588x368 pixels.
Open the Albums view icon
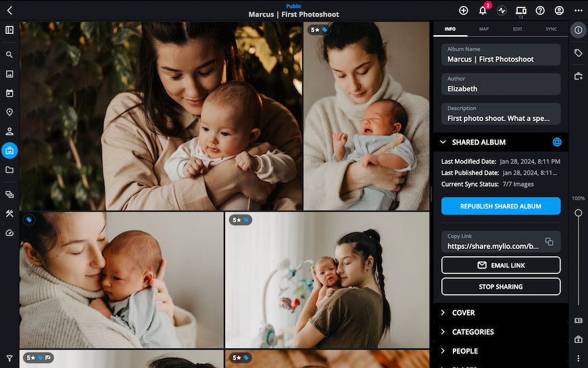(9, 151)
